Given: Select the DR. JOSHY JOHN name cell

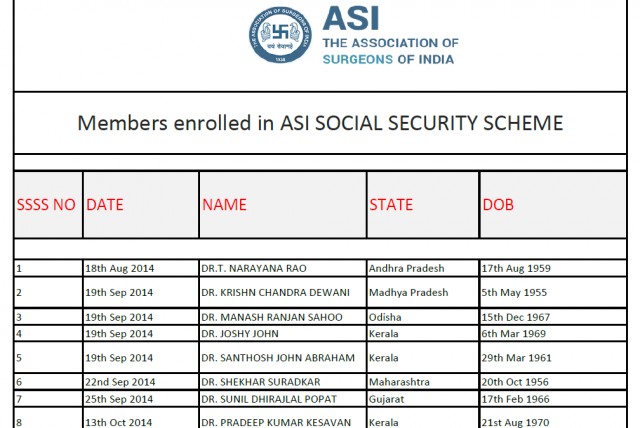Looking at the screenshot, I should pos(240,333).
